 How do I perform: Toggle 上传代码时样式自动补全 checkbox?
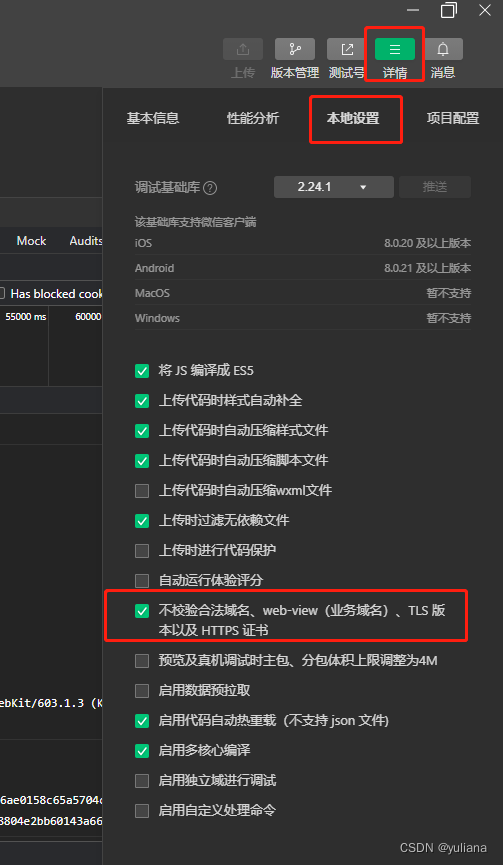[x=142, y=401]
